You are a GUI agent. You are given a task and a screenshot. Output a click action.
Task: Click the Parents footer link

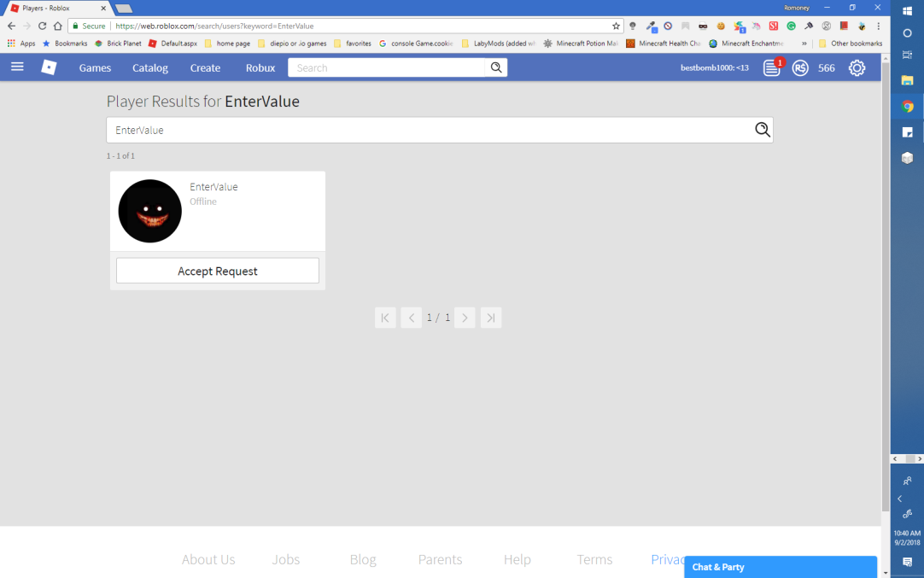pyautogui.click(x=440, y=559)
